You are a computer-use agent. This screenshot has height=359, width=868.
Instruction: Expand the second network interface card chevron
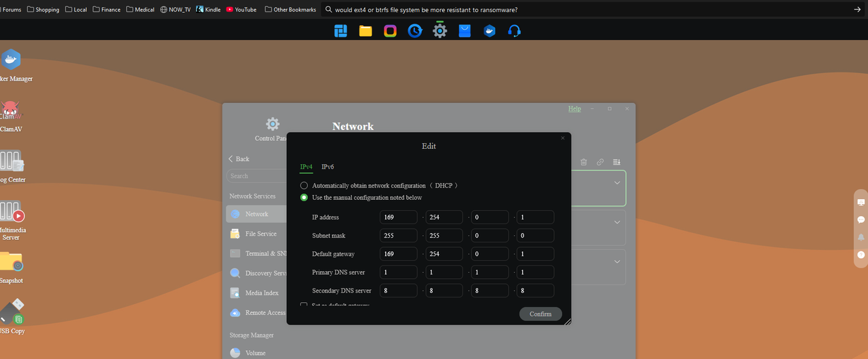(x=617, y=222)
